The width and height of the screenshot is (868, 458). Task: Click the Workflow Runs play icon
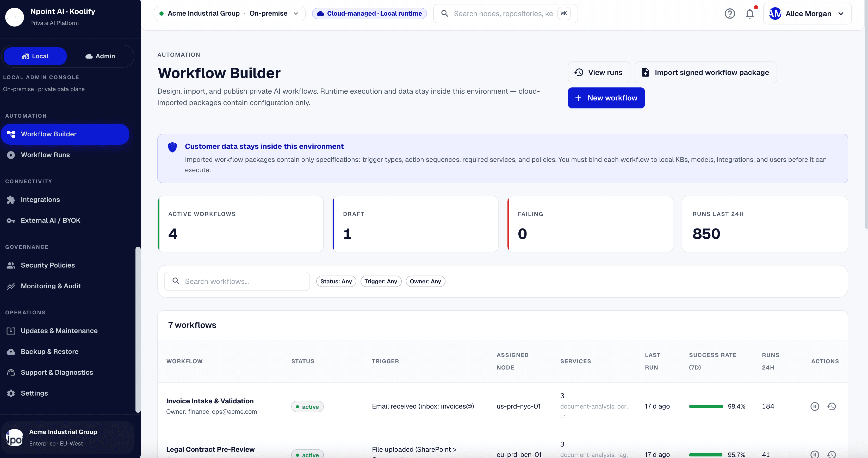pyautogui.click(x=11, y=155)
